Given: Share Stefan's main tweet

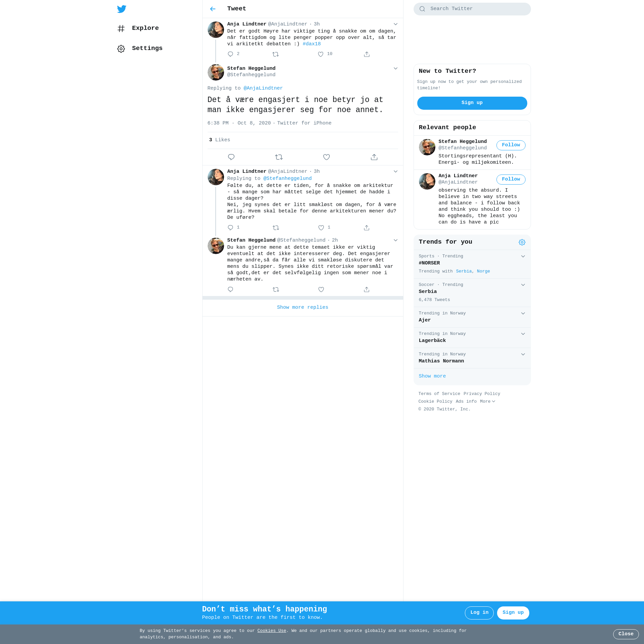Looking at the screenshot, I should [x=374, y=157].
